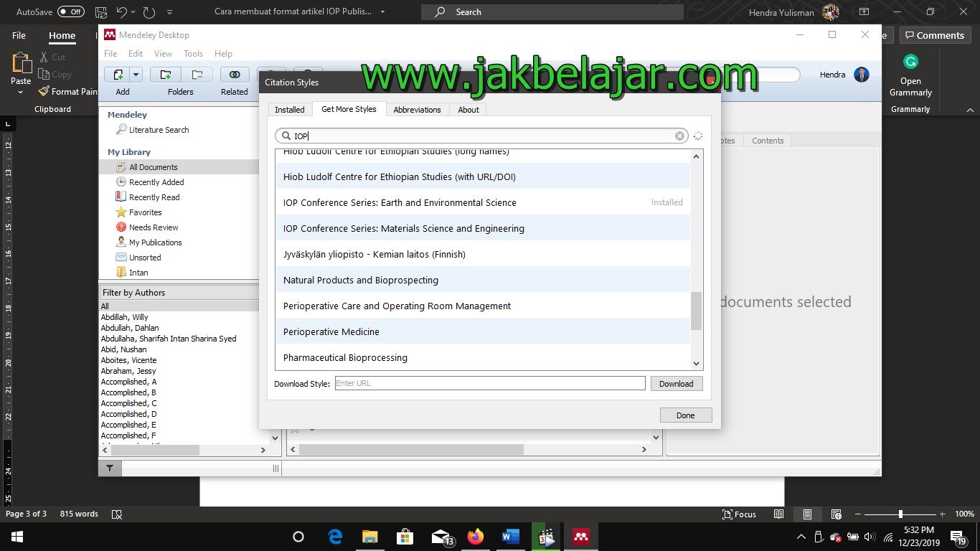
Task: Click the Related documents icon
Action: 235,75
